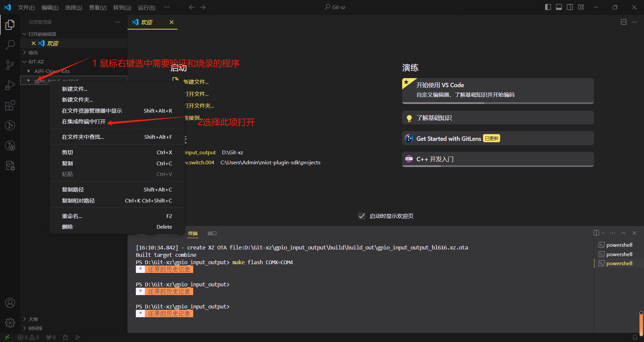Toggle primary side bar layout icon
This screenshot has height=342, width=644.
coord(548,7)
